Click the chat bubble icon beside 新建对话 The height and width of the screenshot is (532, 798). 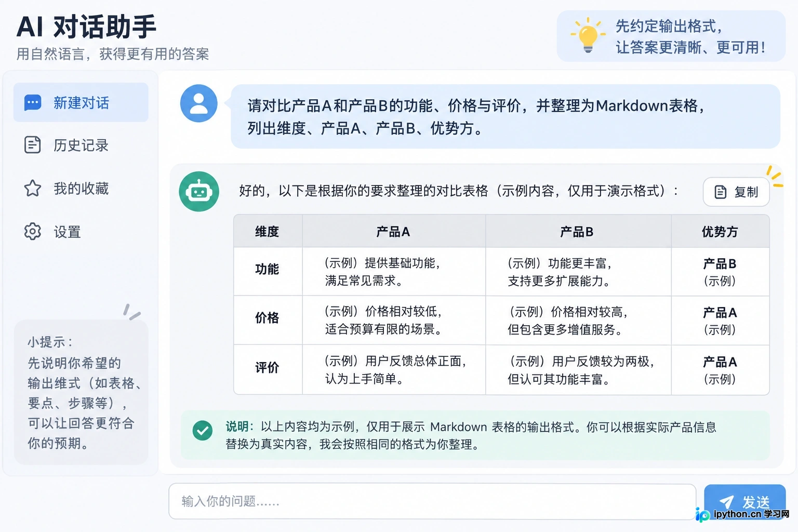coord(33,103)
